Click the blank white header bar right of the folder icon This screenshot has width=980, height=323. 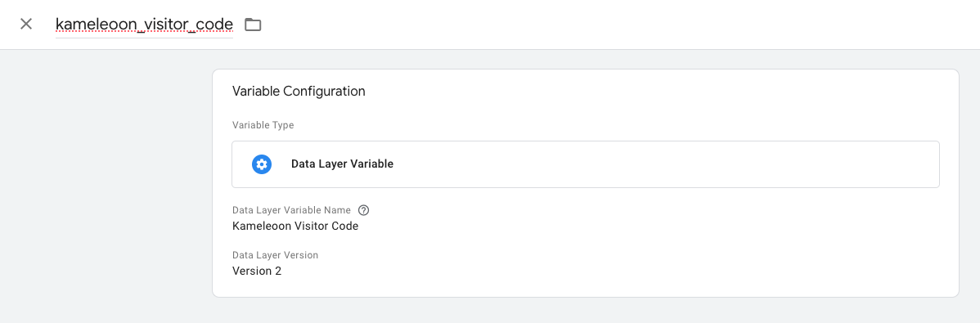(x=618, y=25)
